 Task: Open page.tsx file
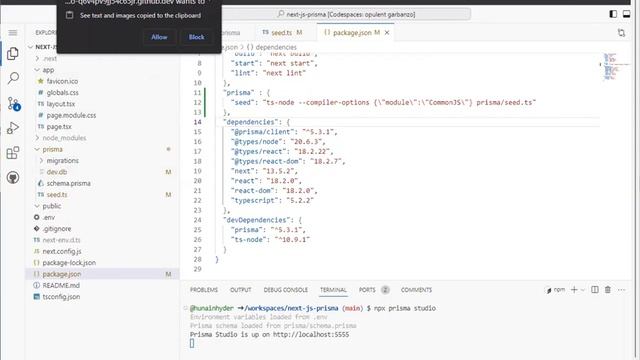pos(59,127)
